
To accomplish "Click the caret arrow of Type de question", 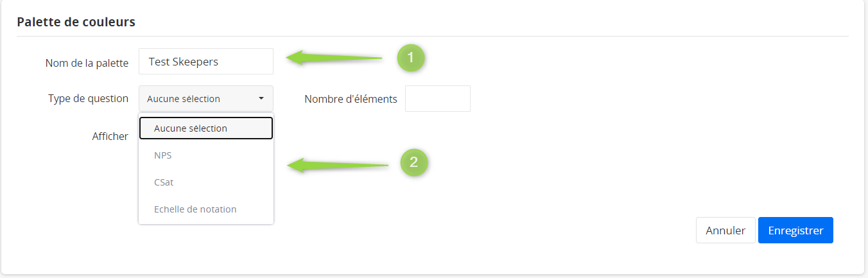I will (x=261, y=99).
